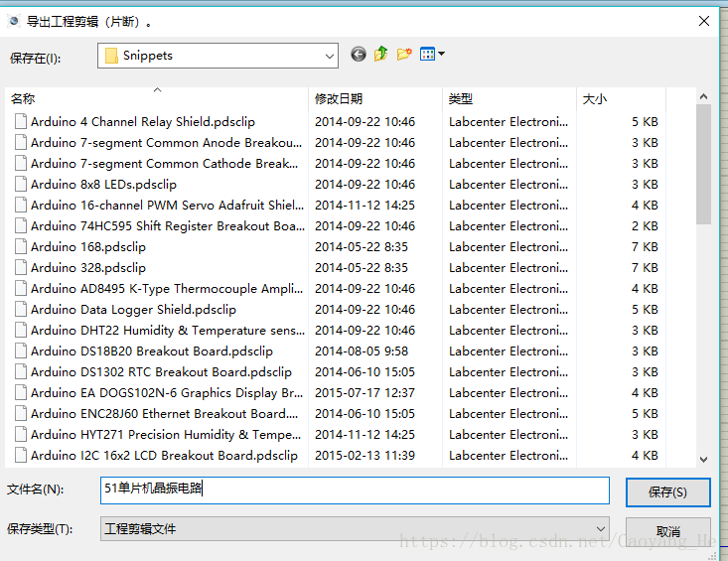This screenshot has height=561, width=728.
Task: Open the view menu icon
Action: 432,54
